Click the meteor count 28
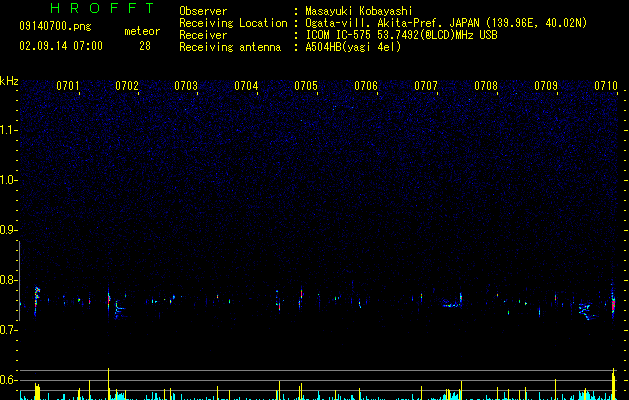Image resolution: width=629 pixels, height=400 pixels. click(145, 46)
